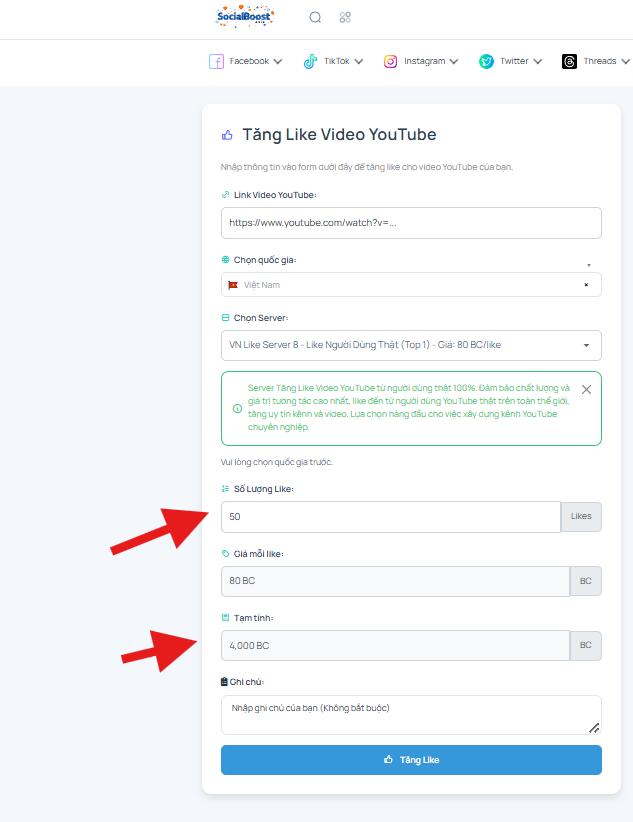633x822 pixels.
Task: Click the Chọn Server label
Action: coord(261,318)
